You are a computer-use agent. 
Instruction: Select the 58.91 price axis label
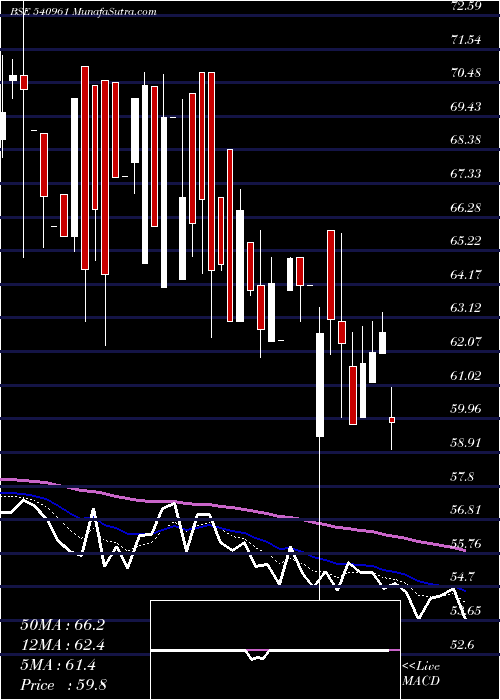(x=466, y=443)
